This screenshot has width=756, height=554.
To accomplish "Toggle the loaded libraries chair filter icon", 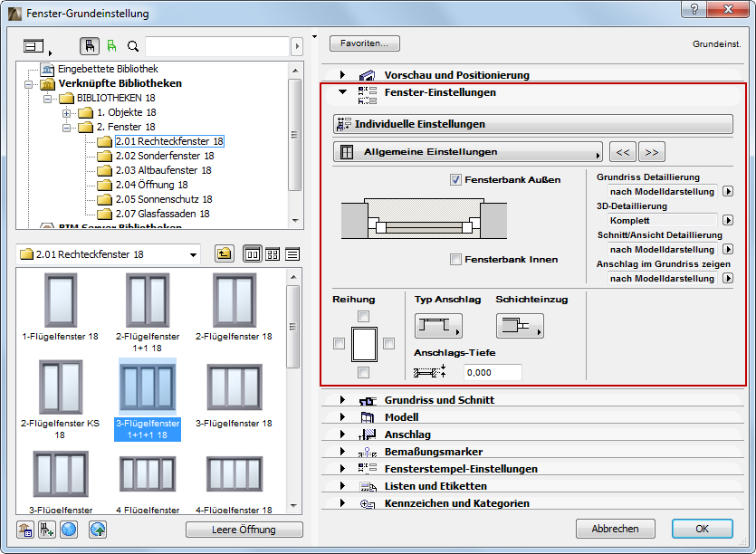I will tap(88, 45).
